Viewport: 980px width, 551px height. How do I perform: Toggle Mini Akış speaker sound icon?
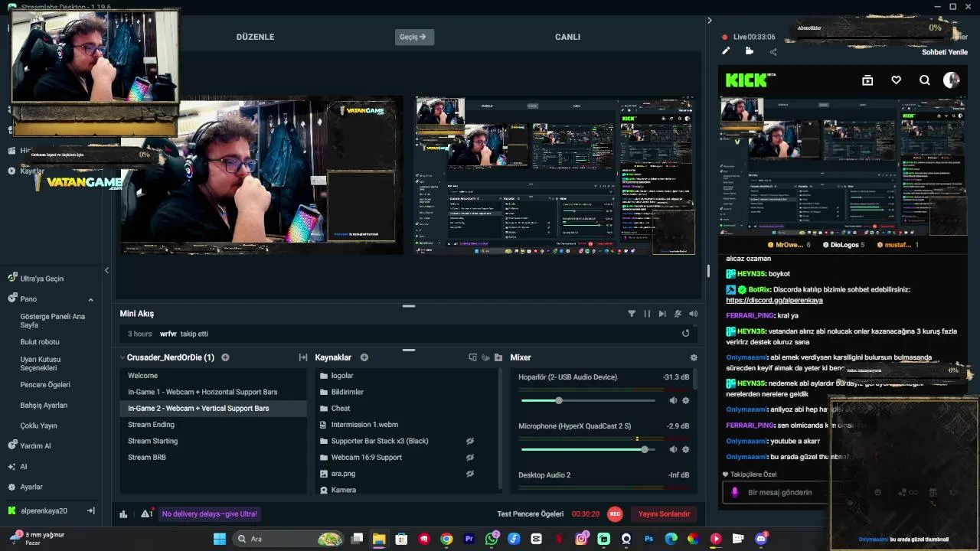[x=693, y=314]
